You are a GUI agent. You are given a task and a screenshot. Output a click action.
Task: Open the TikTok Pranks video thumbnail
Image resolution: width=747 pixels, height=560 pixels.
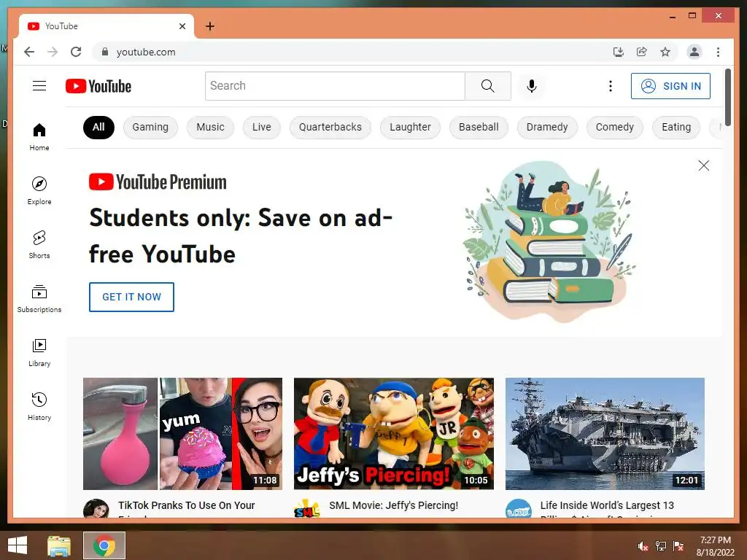182,433
